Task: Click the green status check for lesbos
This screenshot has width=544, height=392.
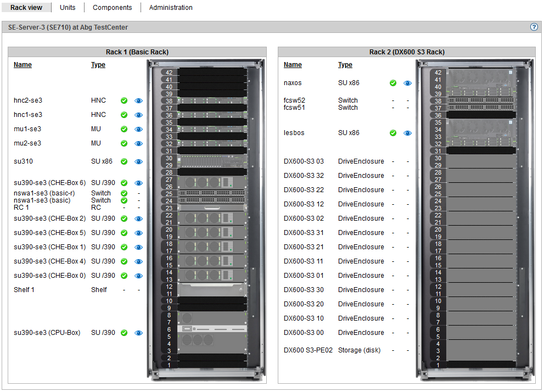Action: (393, 133)
